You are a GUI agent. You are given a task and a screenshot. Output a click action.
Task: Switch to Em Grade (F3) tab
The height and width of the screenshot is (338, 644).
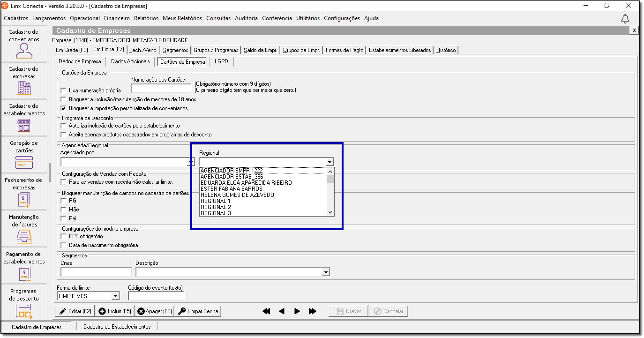coord(72,50)
